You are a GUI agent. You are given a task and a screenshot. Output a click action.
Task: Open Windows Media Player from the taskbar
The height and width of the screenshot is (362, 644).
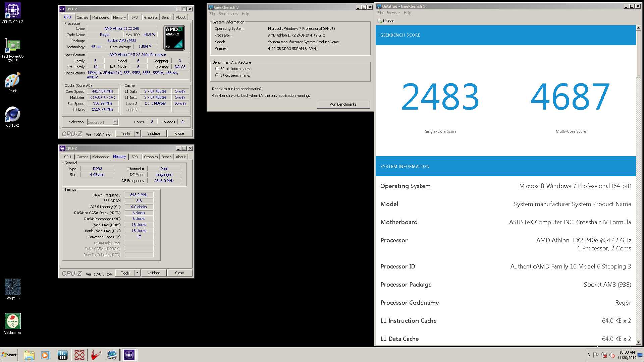46,355
